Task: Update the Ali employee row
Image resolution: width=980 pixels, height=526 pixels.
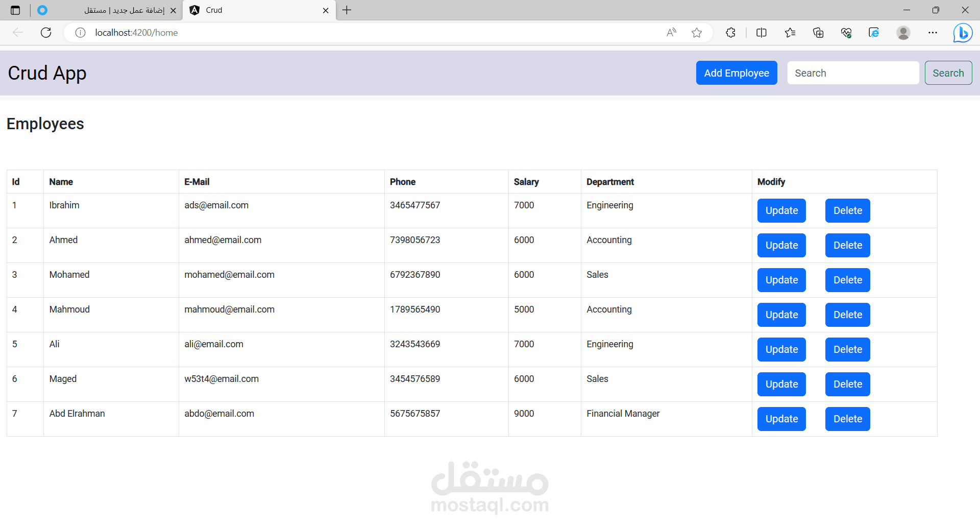Action: (781, 349)
